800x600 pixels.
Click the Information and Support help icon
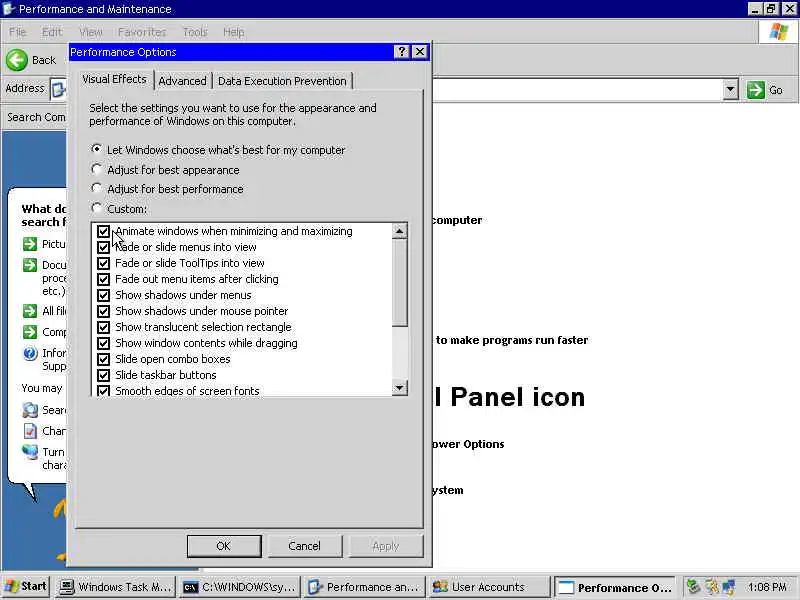pos(30,353)
